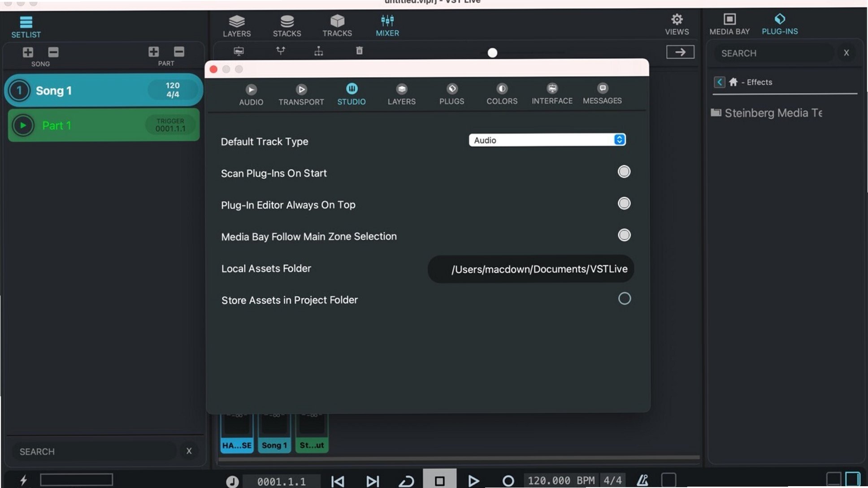Adjust the mixer zoom slider knob

[492, 53]
